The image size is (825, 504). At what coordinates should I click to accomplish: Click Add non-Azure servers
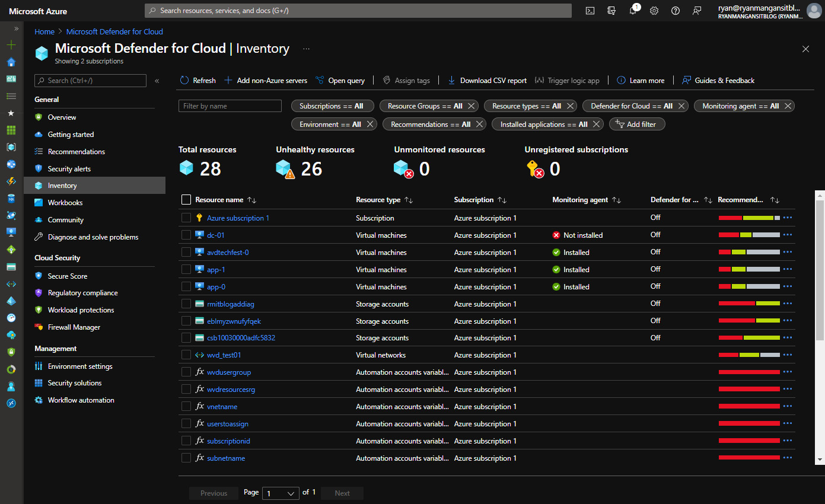[266, 80]
